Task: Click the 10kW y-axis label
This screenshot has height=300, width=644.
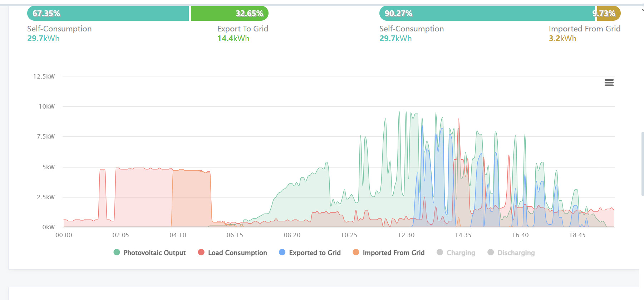Action: coord(47,106)
